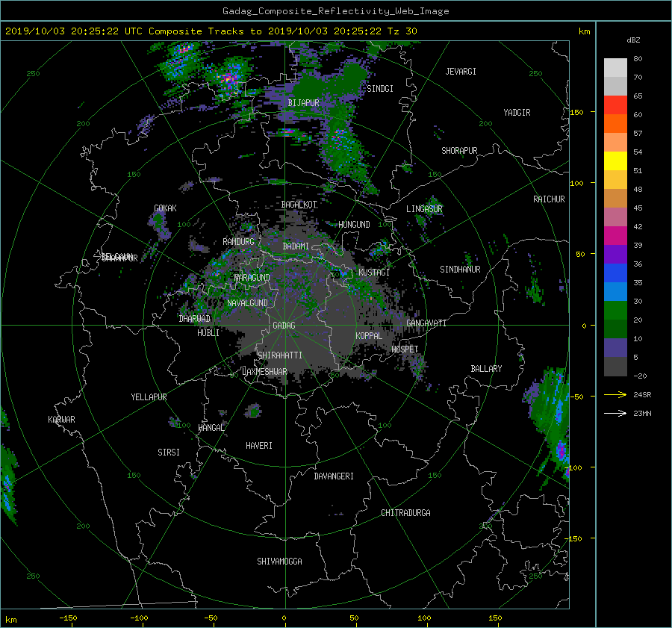Select the yellow 54-51 dBZ color swatch

(615, 161)
